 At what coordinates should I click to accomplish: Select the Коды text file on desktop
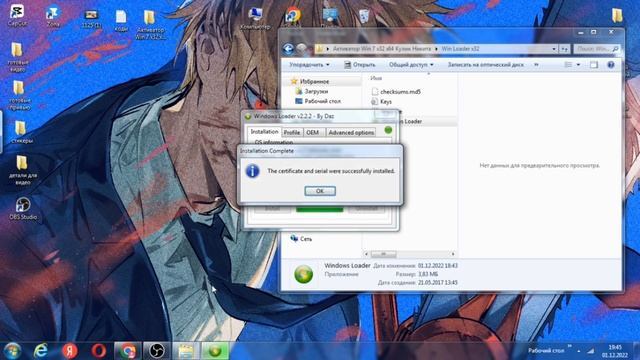[x=121, y=20]
